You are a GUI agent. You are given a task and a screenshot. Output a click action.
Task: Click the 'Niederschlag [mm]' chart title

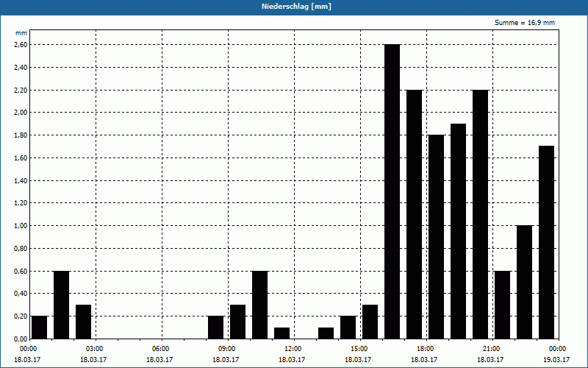[x=296, y=7]
